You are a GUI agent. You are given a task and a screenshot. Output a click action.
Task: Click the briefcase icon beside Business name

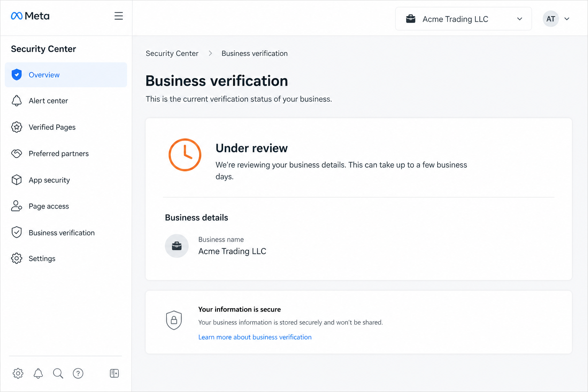pyautogui.click(x=177, y=246)
